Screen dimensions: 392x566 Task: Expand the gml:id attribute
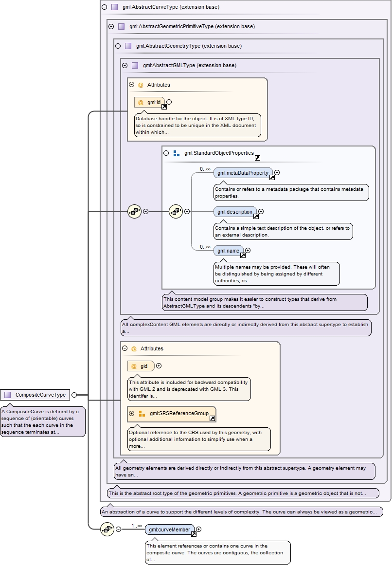point(169,102)
